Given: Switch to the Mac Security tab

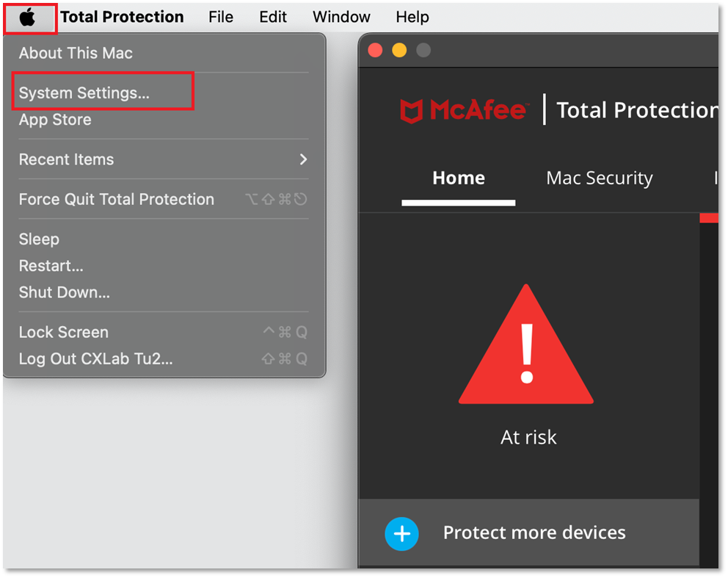Looking at the screenshot, I should (600, 178).
